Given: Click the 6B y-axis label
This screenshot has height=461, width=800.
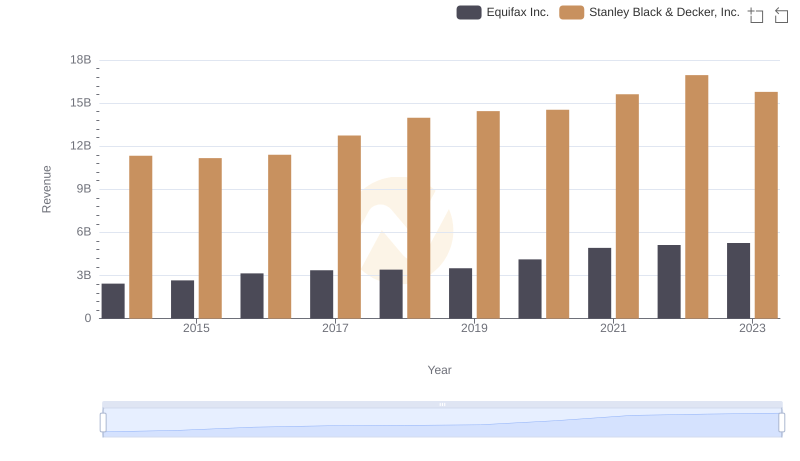Looking at the screenshot, I should tap(84, 232).
